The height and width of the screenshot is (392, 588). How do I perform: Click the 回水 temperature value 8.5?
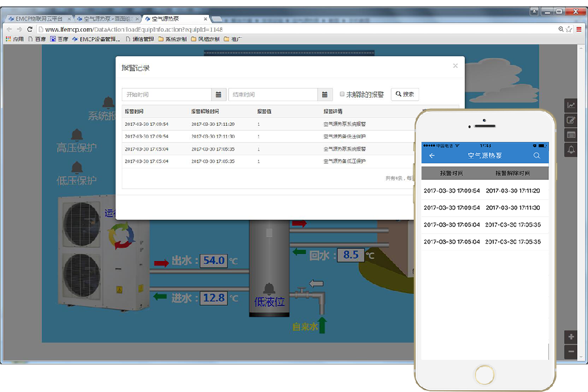point(351,255)
